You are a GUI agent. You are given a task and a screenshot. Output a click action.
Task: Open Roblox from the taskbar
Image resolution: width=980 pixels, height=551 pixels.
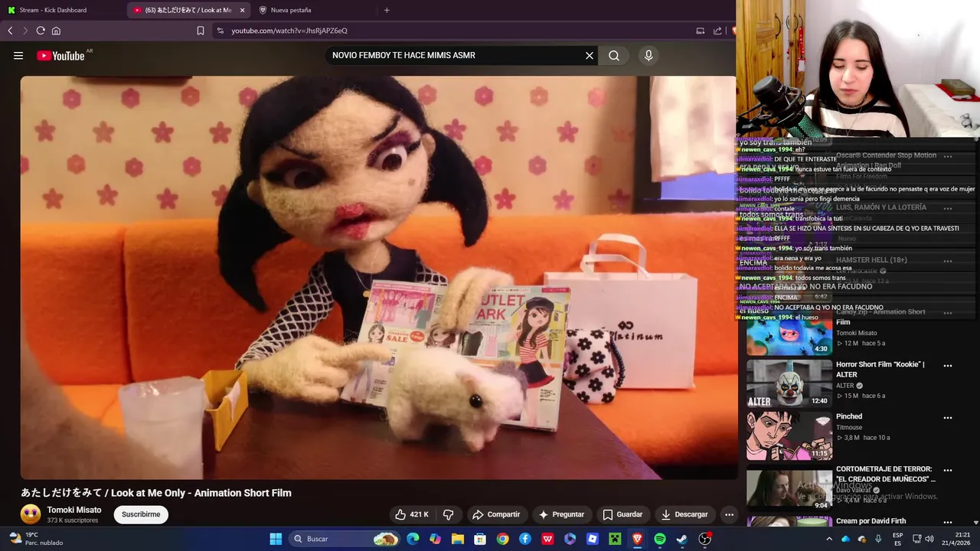(x=593, y=539)
